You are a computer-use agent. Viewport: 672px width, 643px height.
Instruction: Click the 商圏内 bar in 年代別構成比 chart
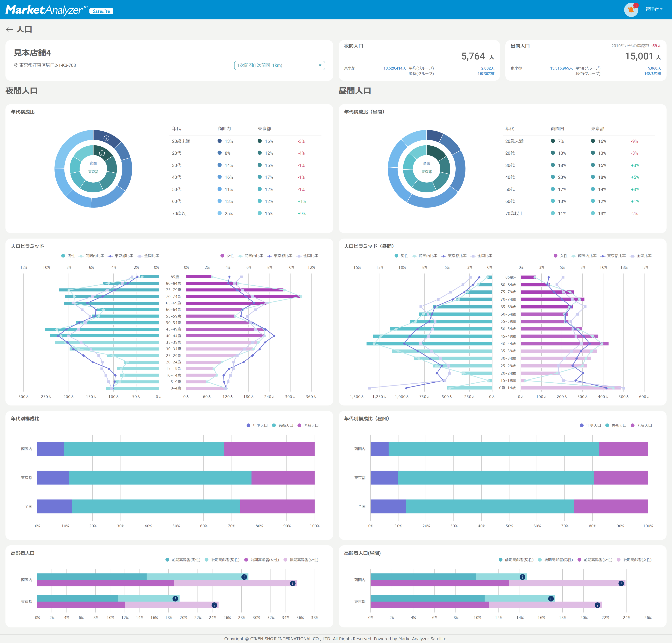[x=144, y=449]
